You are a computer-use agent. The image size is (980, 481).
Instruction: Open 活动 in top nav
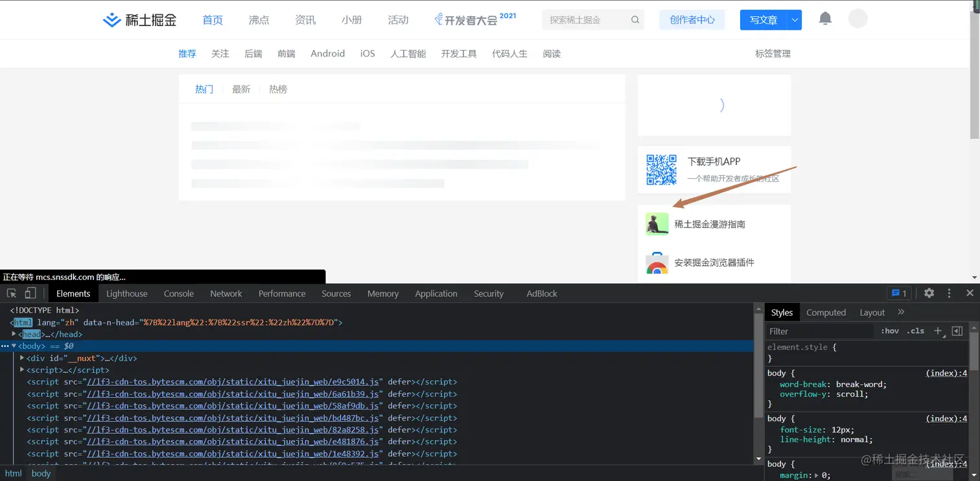coord(398,20)
